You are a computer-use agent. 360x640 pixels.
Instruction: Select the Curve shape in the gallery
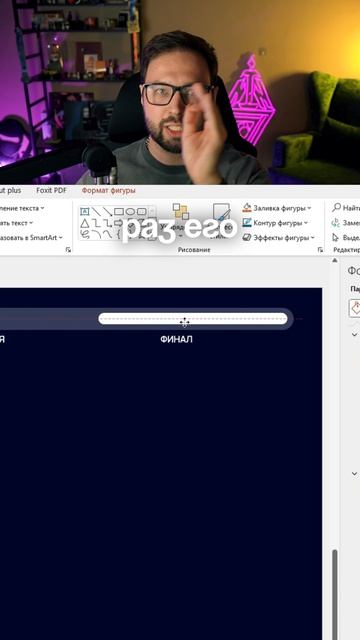(x=107, y=234)
